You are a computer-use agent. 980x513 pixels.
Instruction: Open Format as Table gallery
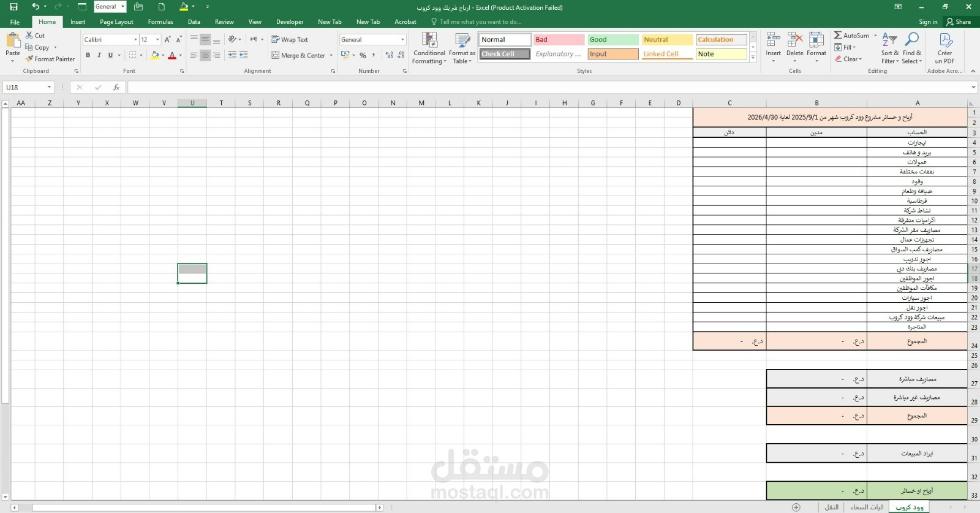(x=462, y=48)
